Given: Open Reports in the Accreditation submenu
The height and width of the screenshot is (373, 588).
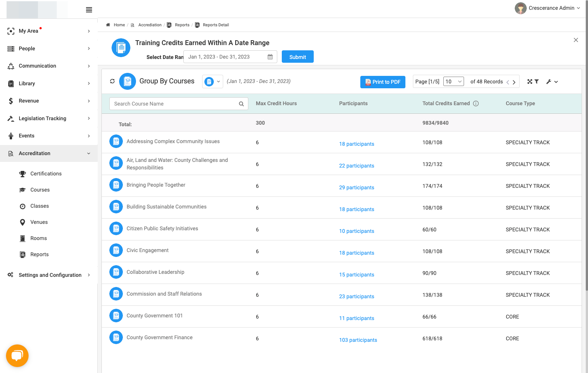Looking at the screenshot, I should (x=39, y=255).
